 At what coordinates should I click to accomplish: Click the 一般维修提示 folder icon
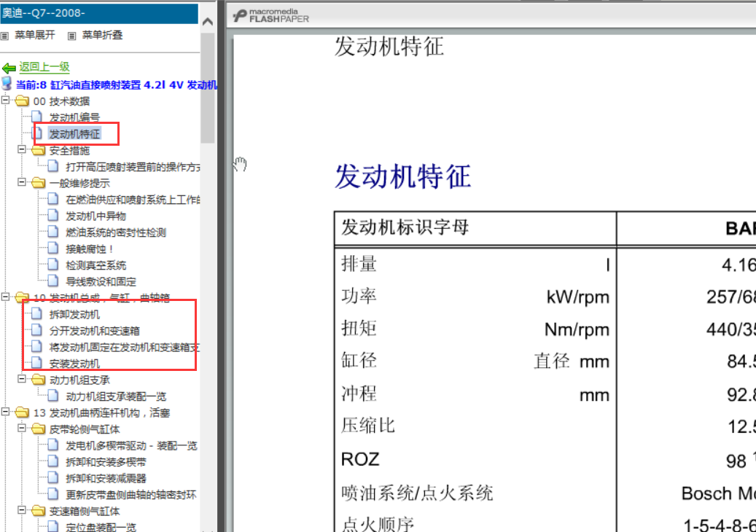[38, 183]
